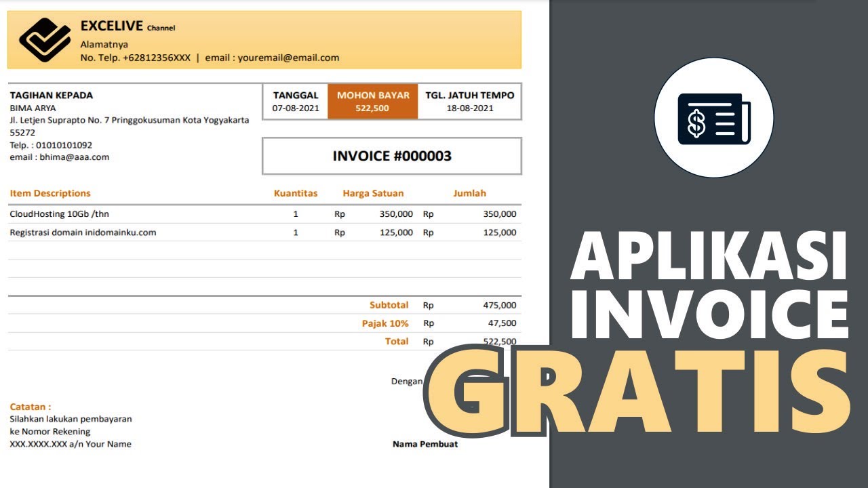The width and height of the screenshot is (868, 488).
Task: Click Rp in the Pajak 10% row
Action: (x=429, y=324)
